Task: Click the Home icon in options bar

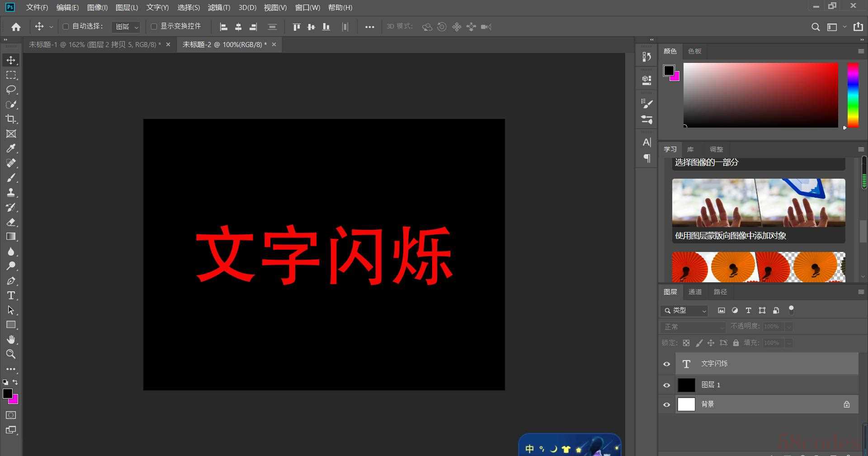Action: (16, 27)
